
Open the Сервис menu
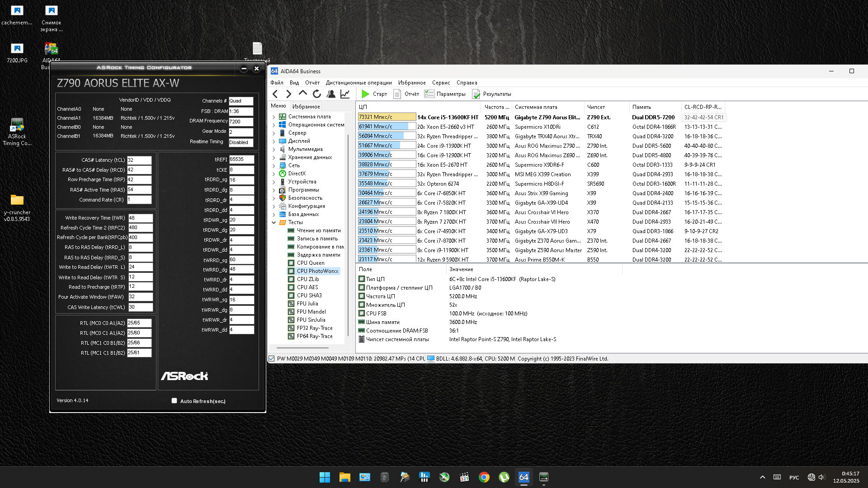(x=440, y=83)
